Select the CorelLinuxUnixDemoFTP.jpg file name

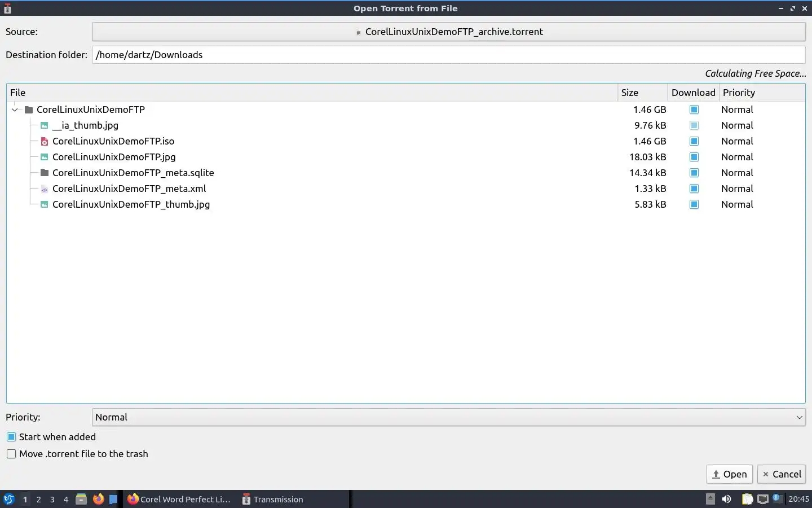point(114,157)
